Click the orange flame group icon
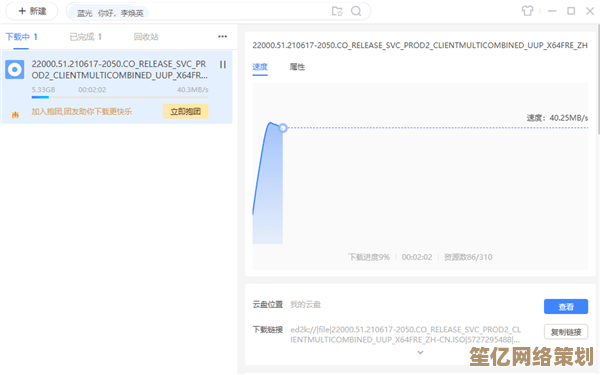600x375 pixels. pyautogui.click(x=15, y=114)
